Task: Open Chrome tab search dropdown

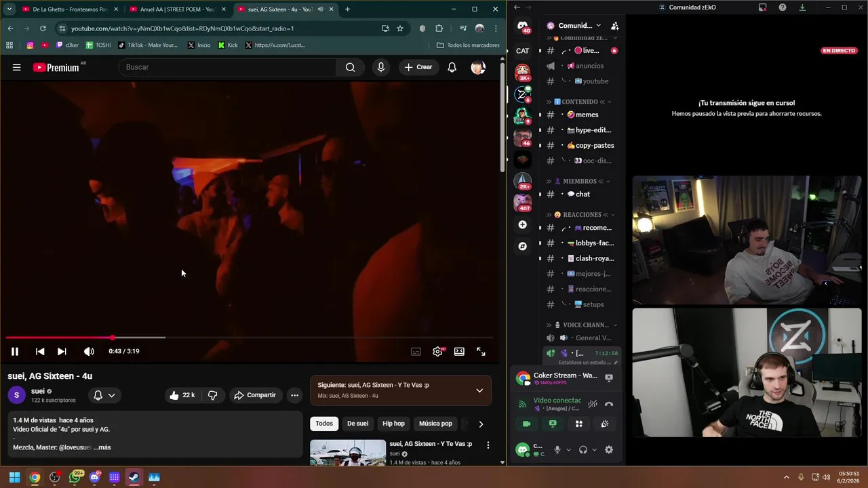Action: click(9, 9)
